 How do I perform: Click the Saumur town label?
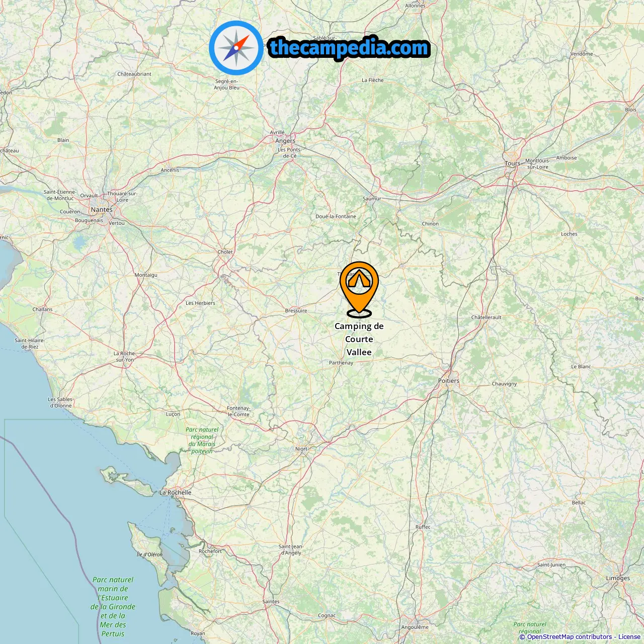tap(372, 199)
